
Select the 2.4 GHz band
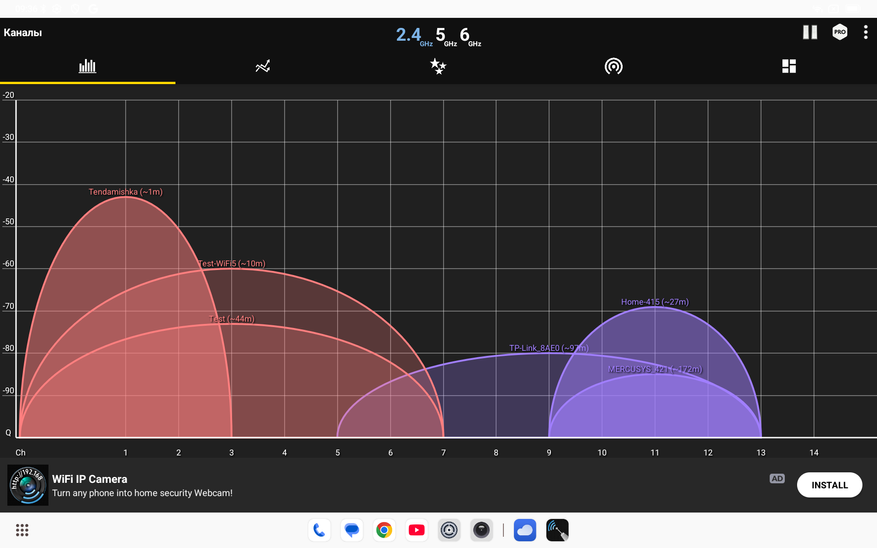click(x=413, y=36)
